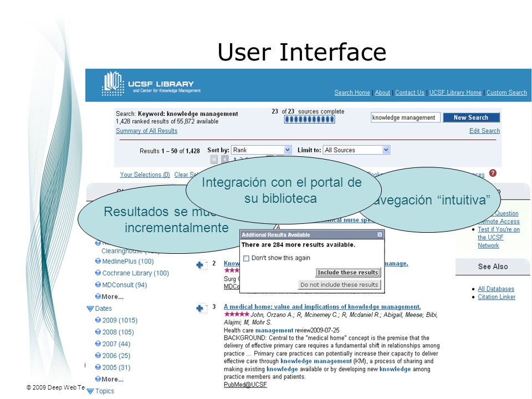Click the knowledge management search field
The width and height of the screenshot is (532, 399).
(x=406, y=117)
